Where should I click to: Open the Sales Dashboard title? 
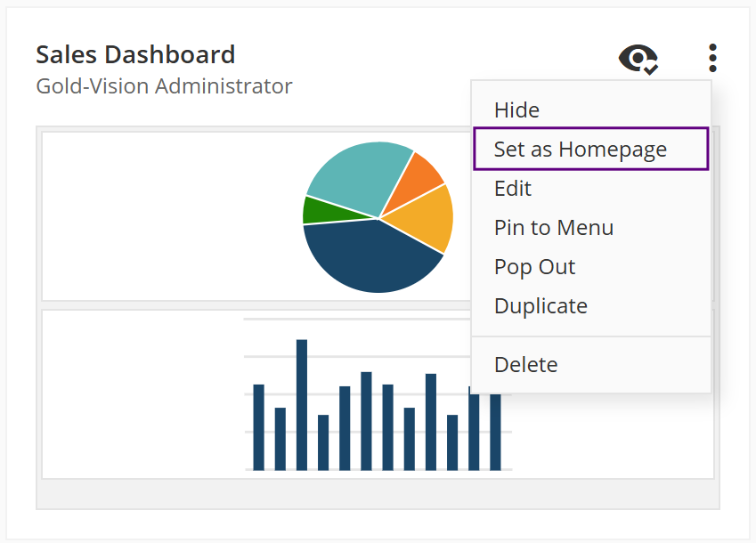pos(135,54)
